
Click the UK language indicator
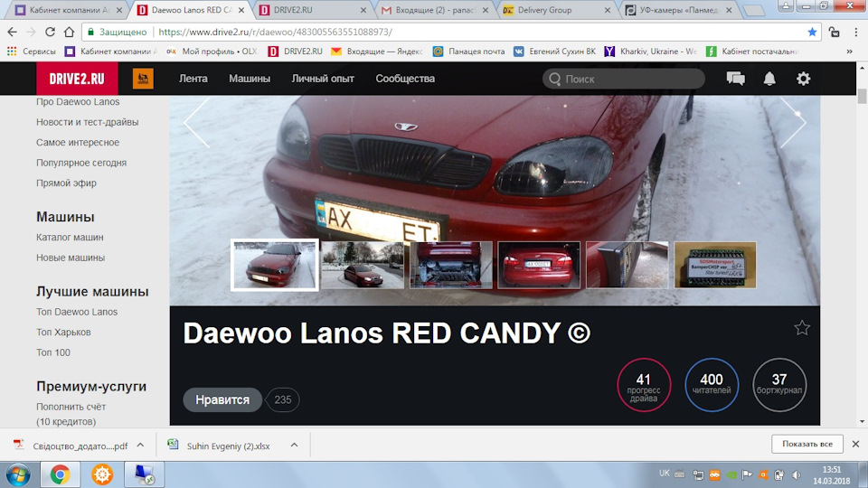[x=665, y=474]
